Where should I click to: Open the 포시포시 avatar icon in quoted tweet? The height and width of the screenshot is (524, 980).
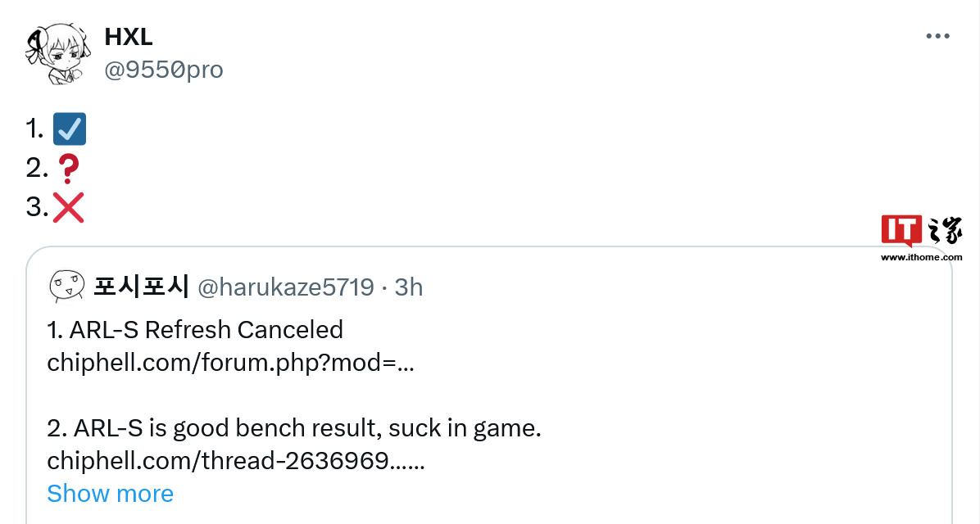[x=66, y=286]
